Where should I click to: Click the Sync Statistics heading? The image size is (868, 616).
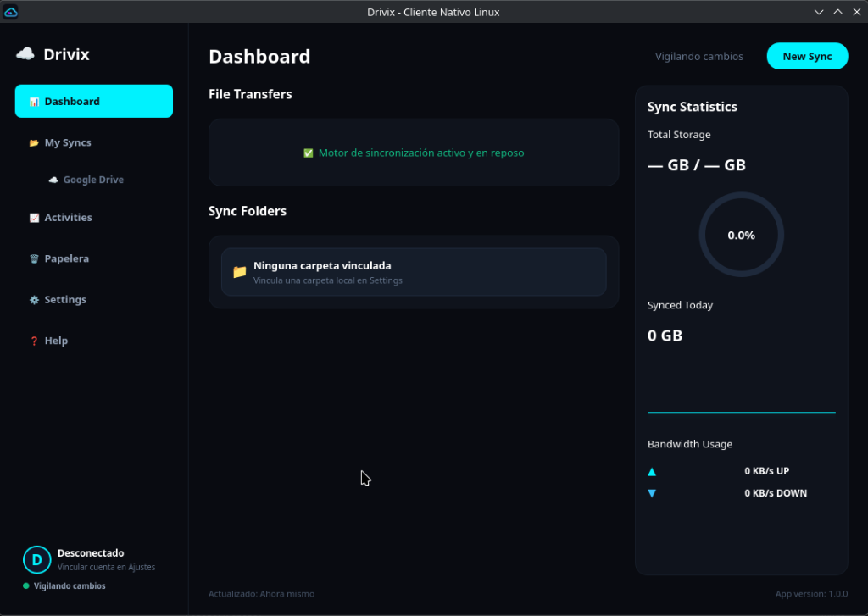point(692,107)
